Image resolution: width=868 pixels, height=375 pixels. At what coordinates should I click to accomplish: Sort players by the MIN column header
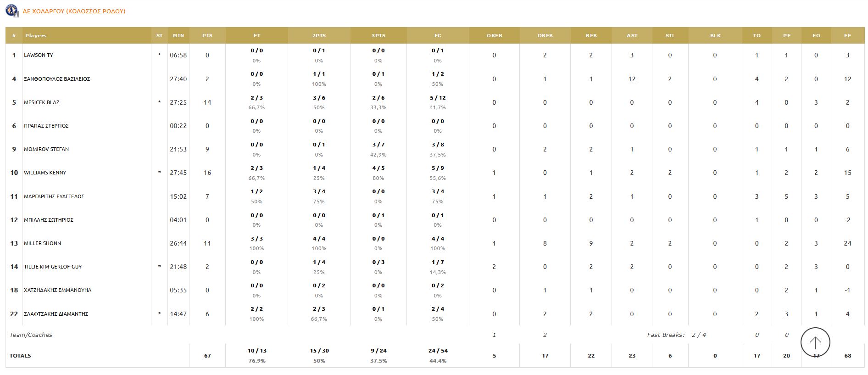coord(178,35)
